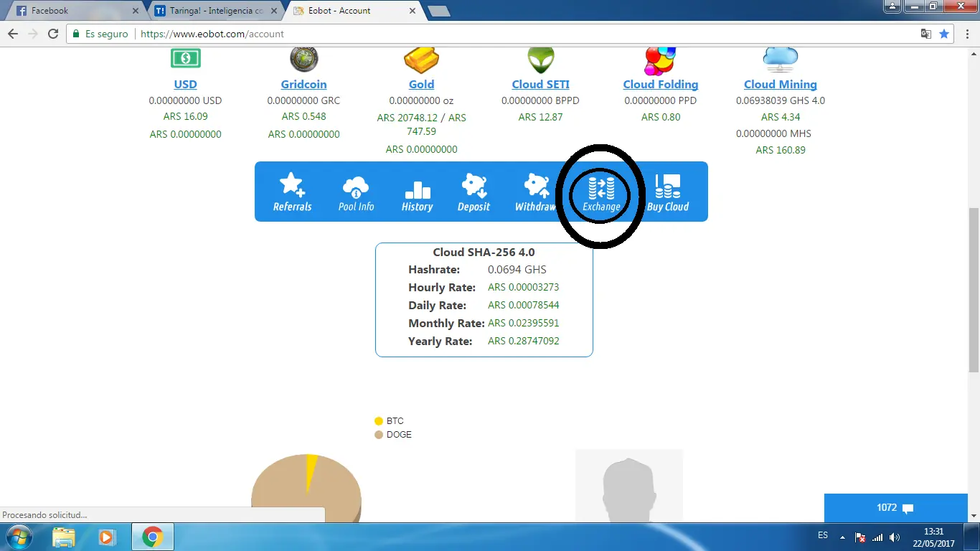Click the network signal tray icon
Viewport: 980px width, 551px height.
pos(877,537)
